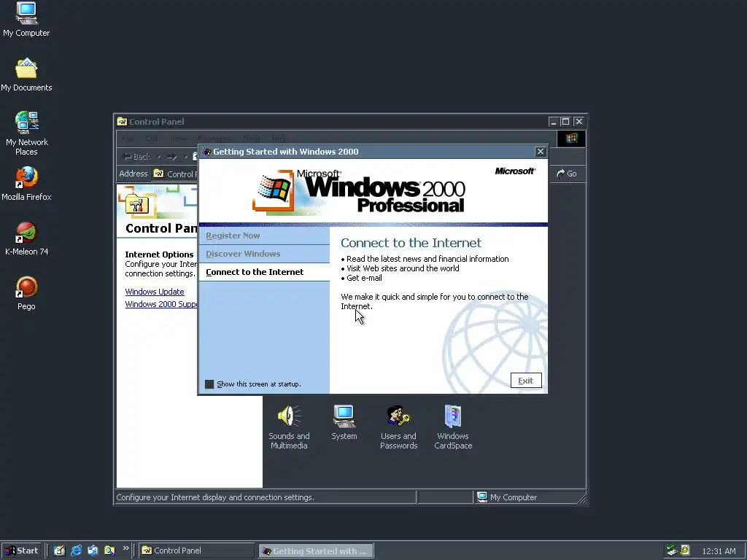Open Windows CardSpace in Control Panel
The width and height of the screenshot is (747, 560).
tap(453, 427)
